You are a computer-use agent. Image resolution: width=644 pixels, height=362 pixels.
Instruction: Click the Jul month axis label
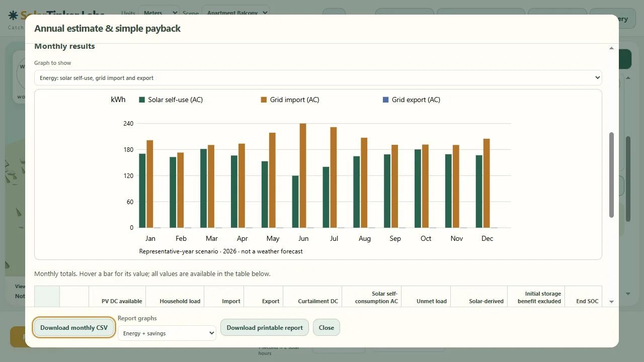pyautogui.click(x=334, y=238)
